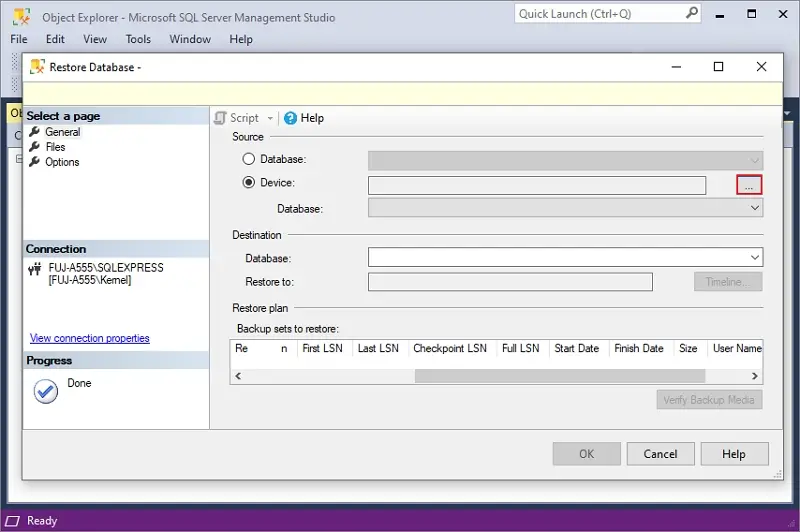Viewport: 800px width, 532px height.
Task: Click the blue Help question icon
Action: [x=290, y=118]
